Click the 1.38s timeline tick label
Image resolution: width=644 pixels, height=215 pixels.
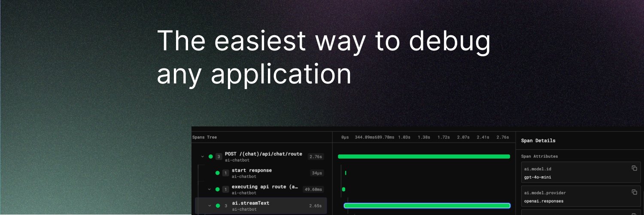click(x=424, y=137)
